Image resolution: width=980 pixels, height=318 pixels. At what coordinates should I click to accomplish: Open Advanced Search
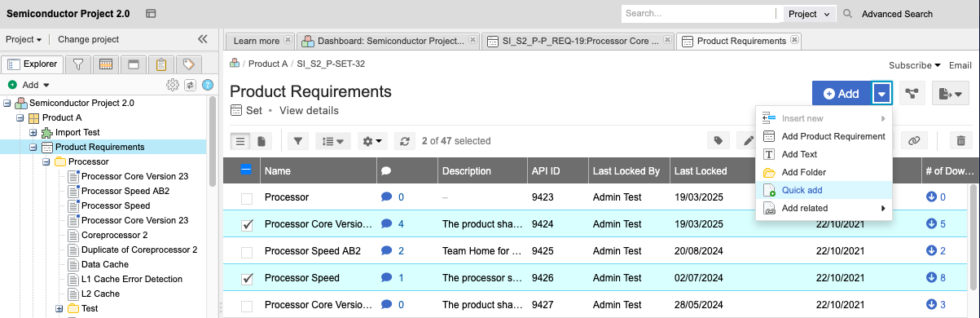[x=897, y=14]
